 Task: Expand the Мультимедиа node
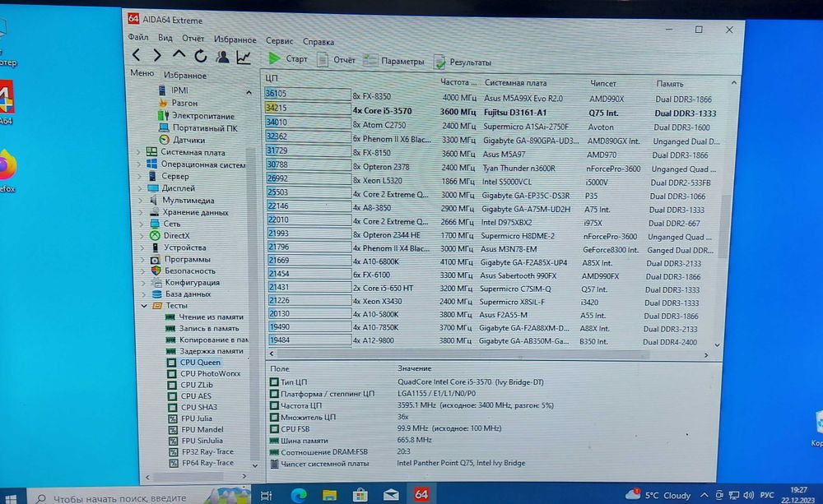click(141, 201)
